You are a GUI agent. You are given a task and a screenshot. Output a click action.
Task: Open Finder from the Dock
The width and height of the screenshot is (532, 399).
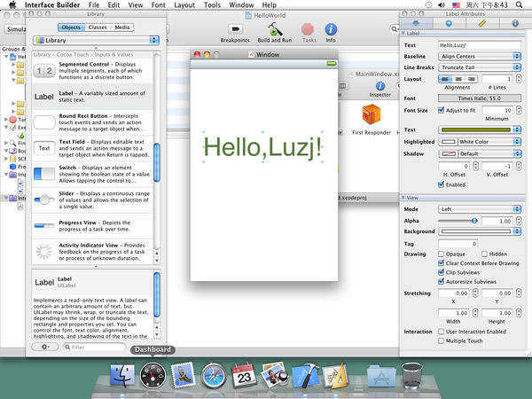122,375
